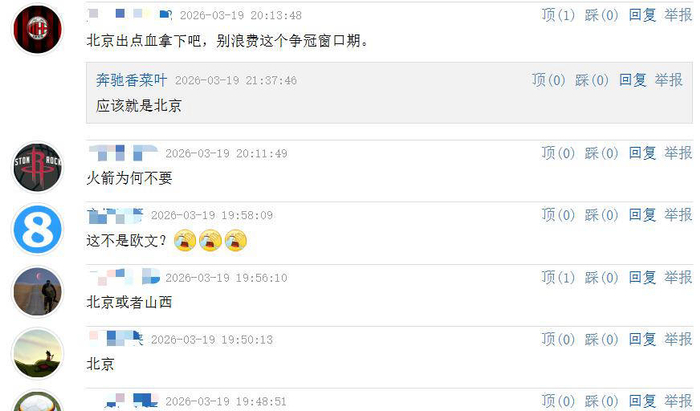This screenshot has height=411, width=700.
Task: Report 举报 the 这不是欧文 comment
Action: click(x=678, y=215)
